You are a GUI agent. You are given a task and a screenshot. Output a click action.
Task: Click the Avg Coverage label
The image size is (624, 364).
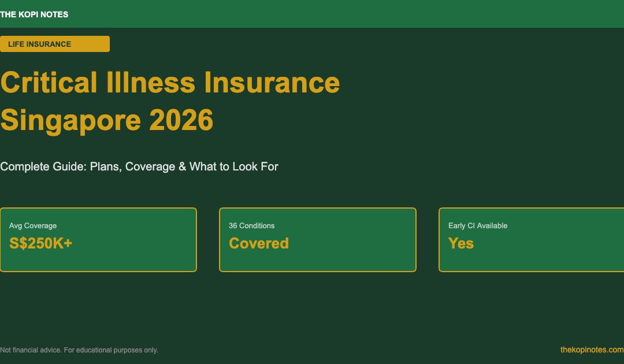(33, 225)
